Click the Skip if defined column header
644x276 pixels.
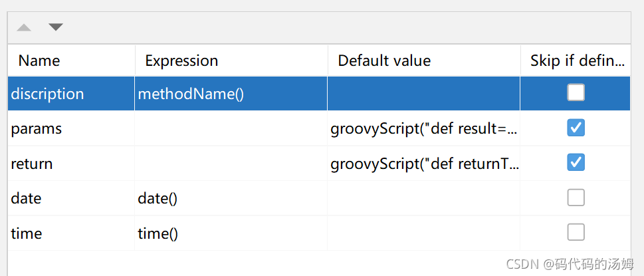pos(577,61)
